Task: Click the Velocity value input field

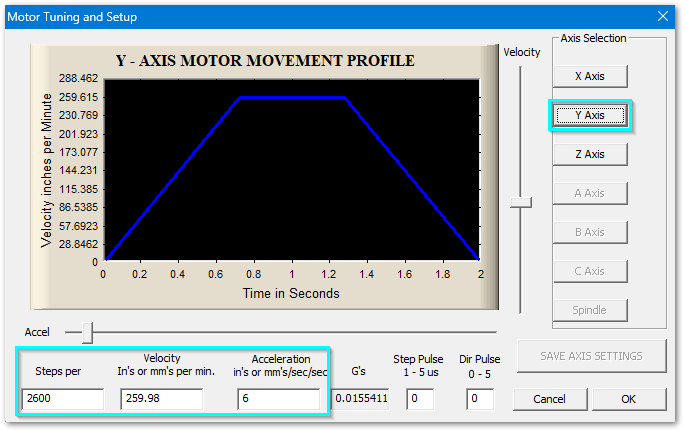Action: 161,399
